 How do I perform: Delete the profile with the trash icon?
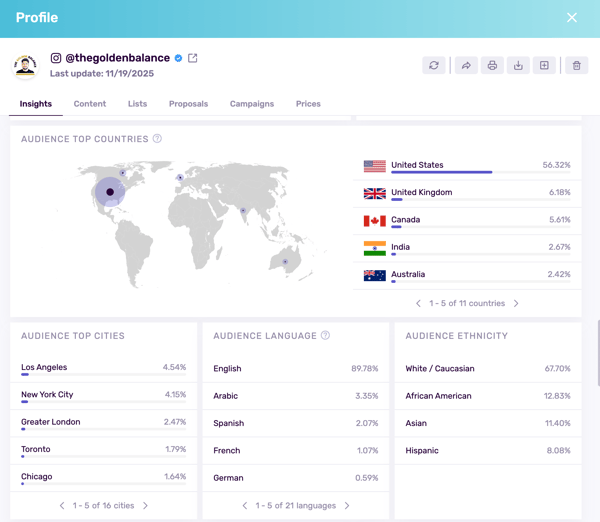(x=577, y=66)
